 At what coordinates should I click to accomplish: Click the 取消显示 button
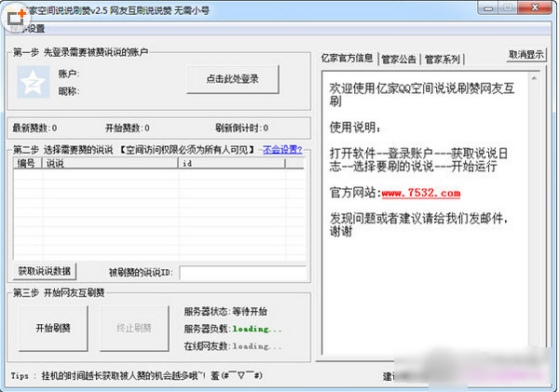(526, 55)
